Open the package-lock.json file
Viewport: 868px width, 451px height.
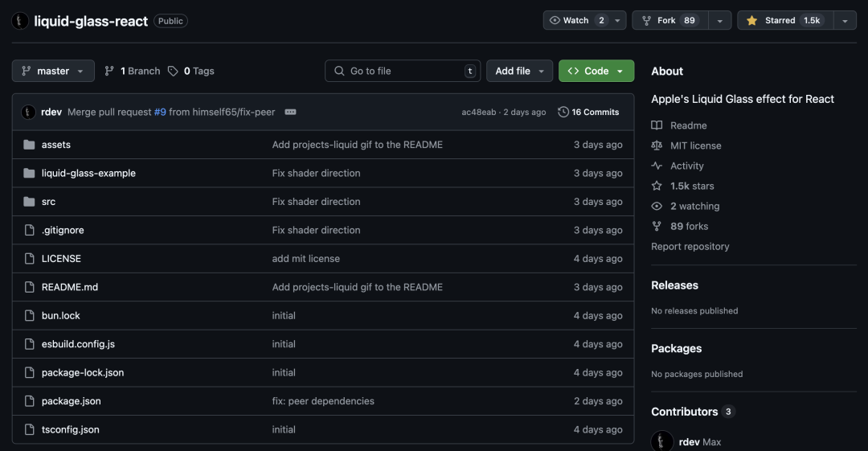coord(83,373)
